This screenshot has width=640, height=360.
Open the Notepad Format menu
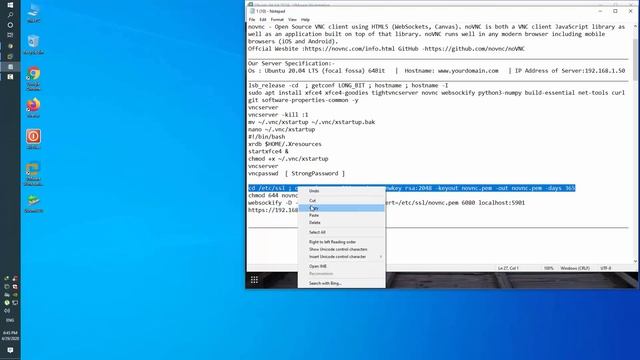pyautogui.click(x=277, y=20)
